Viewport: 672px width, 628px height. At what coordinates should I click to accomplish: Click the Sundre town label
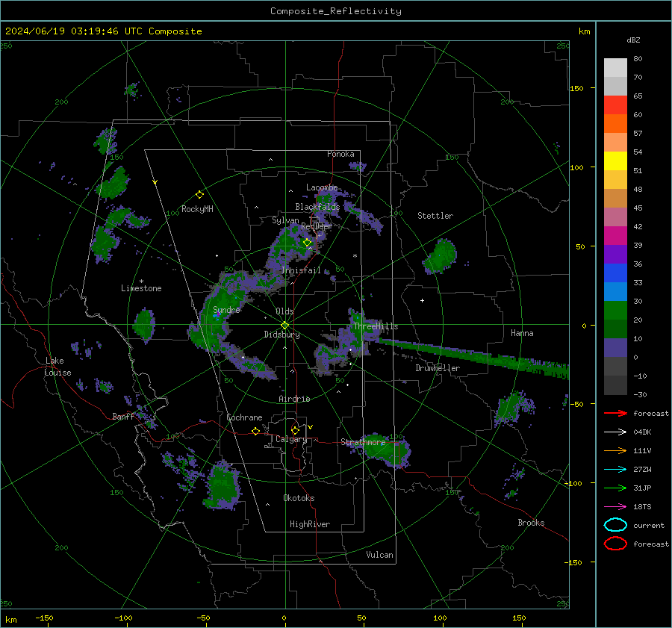click(226, 310)
